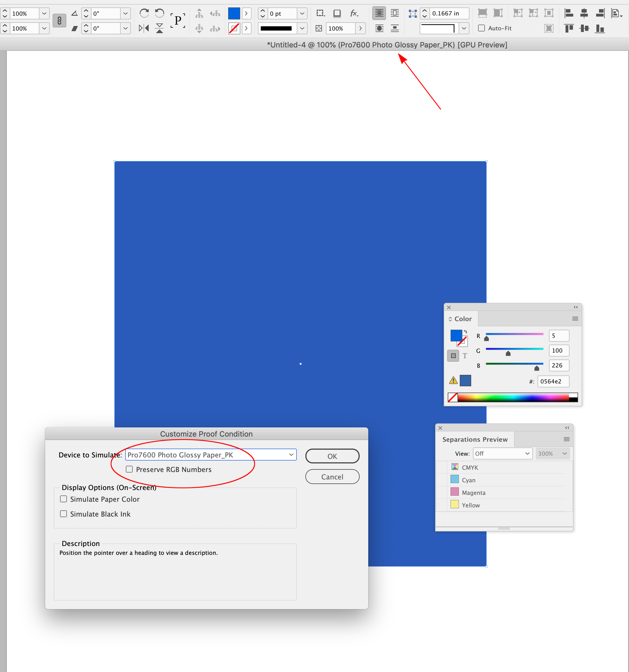Flip the object vertically

159,28
